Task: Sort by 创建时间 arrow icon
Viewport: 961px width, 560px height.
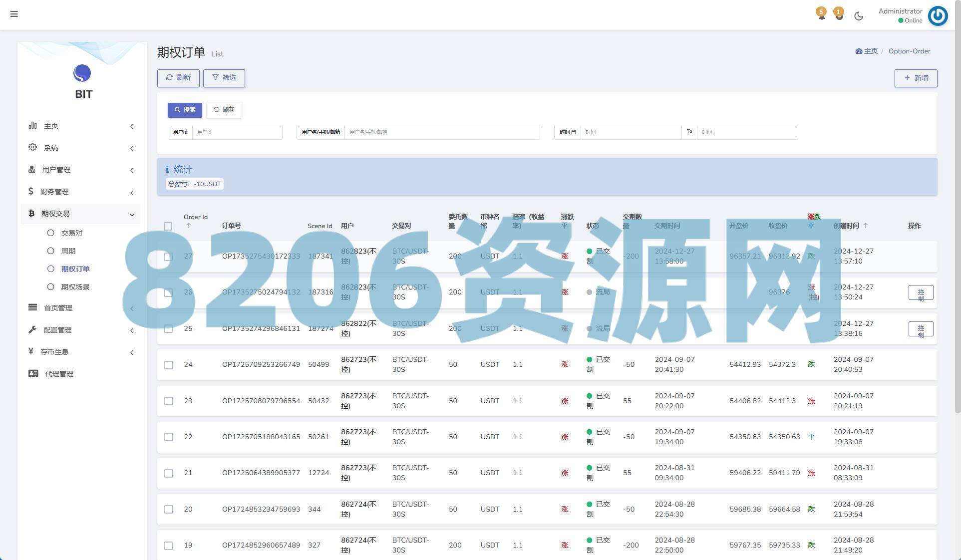Action: point(866,226)
